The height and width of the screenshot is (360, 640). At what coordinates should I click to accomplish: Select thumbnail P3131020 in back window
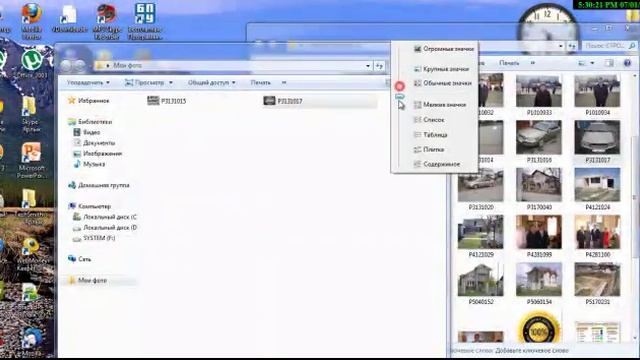coord(481,189)
